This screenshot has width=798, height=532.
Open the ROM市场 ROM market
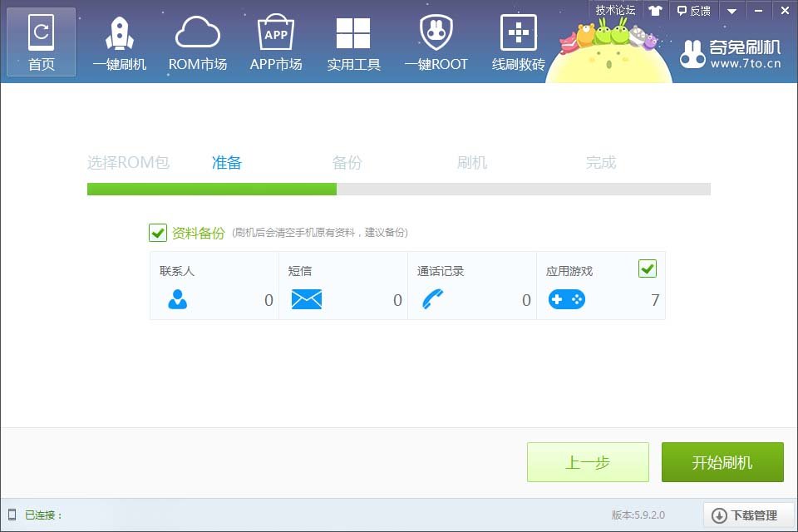click(x=197, y=42)
